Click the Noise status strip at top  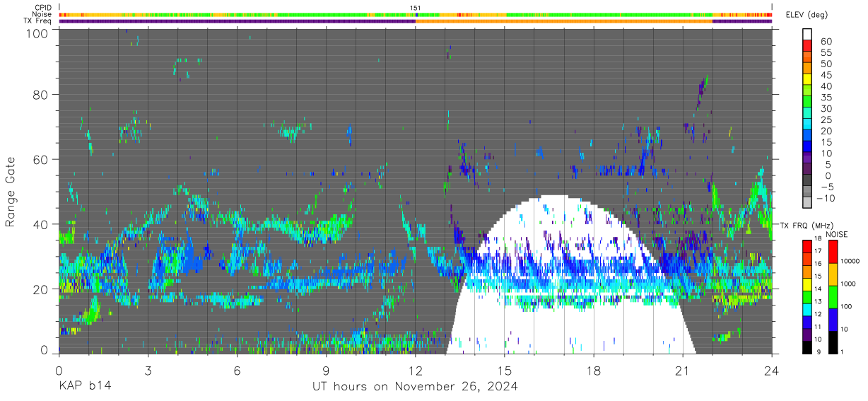point(416,14)
